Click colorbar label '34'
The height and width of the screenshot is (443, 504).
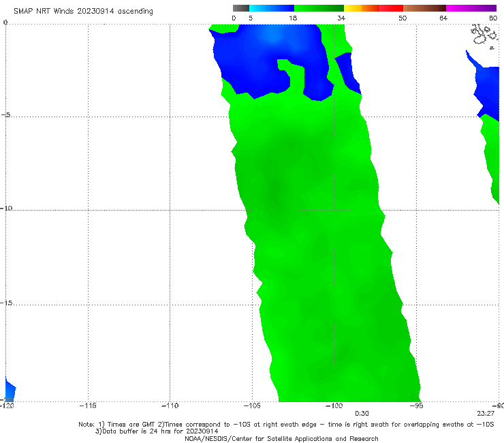pyautogui.click(x=341, y=18)
